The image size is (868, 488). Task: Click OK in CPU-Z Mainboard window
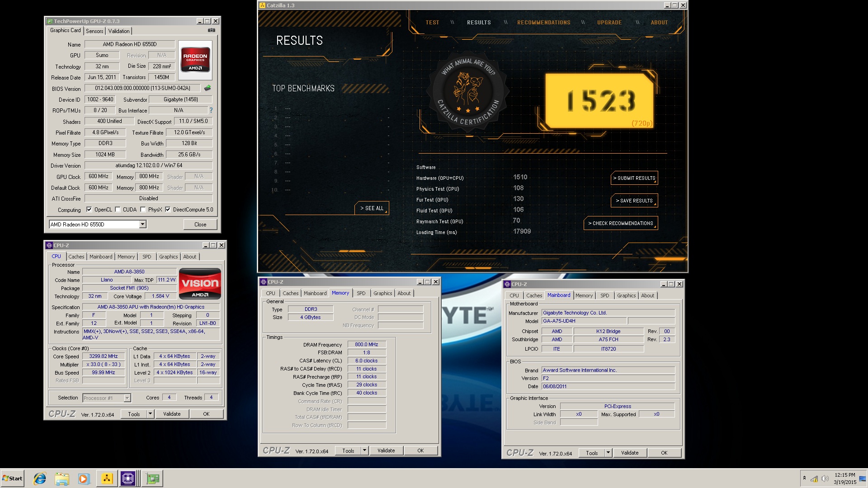664,453
